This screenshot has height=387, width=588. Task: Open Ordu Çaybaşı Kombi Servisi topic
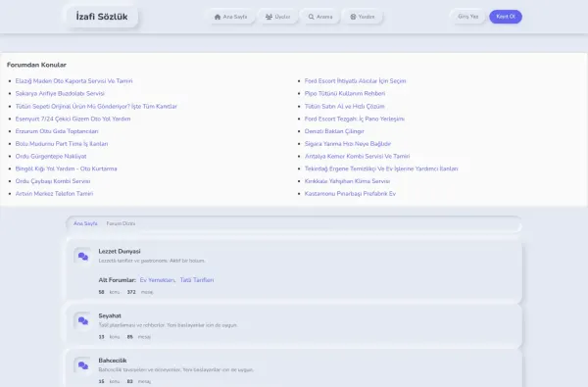[x=53, y=181]
